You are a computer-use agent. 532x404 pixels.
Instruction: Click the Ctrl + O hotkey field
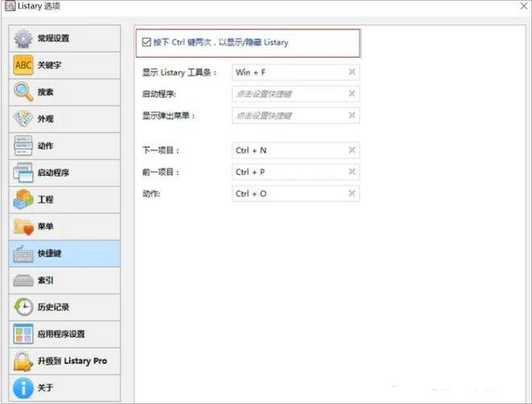[296, 194]
